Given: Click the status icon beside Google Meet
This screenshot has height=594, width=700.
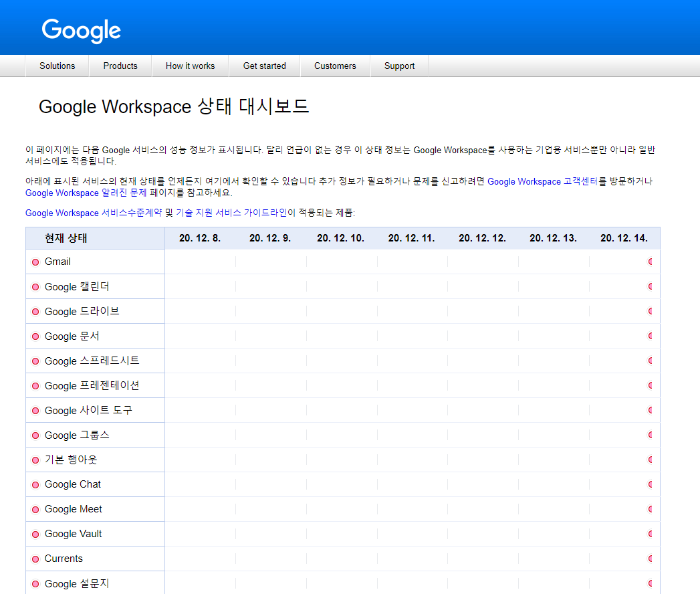Looking at the screenshot, I should [35, 510].
